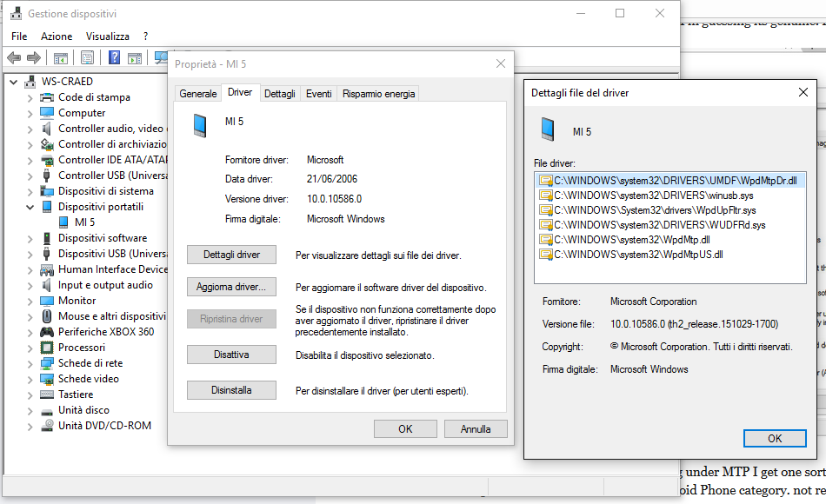Screen dimensions: 826x504
Task: Toggle the show/hide console tree toolbar icon
Action: pyautogui.click(x=61, y=57)
